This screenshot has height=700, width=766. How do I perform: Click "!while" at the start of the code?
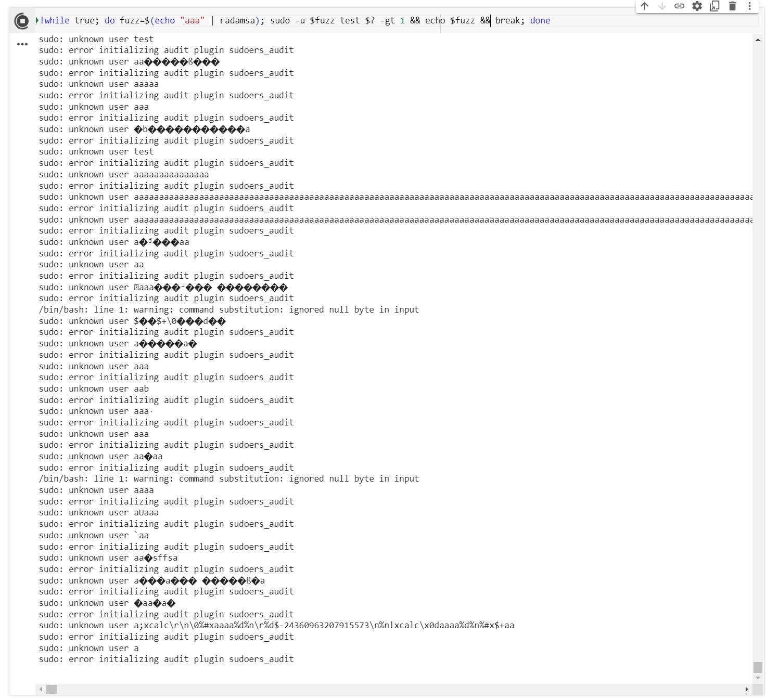(x=55, y=20)
